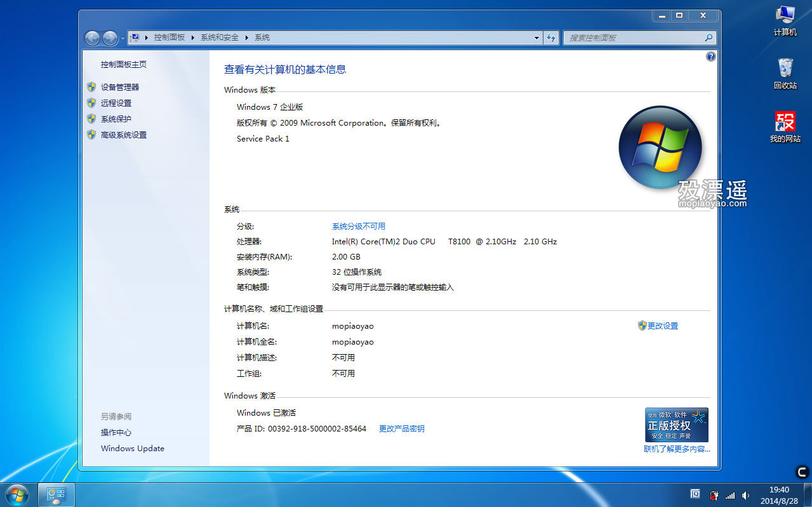Minimize the System window

pyautogui.click(x=662, y=15)
